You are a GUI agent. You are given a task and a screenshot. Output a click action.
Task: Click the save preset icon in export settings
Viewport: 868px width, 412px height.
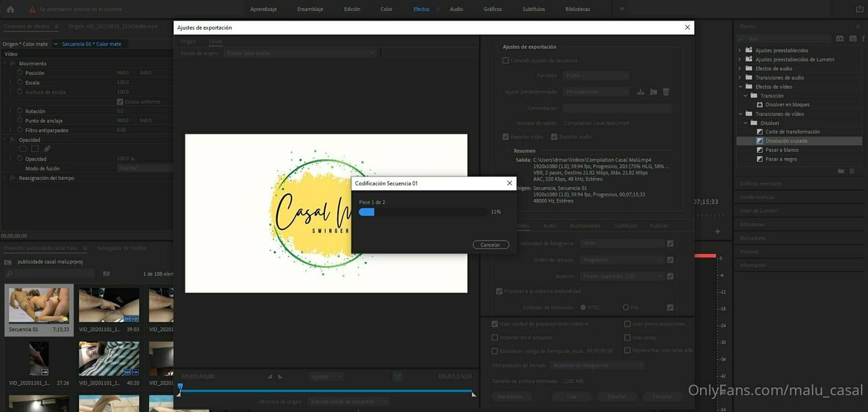pos(641,92)
